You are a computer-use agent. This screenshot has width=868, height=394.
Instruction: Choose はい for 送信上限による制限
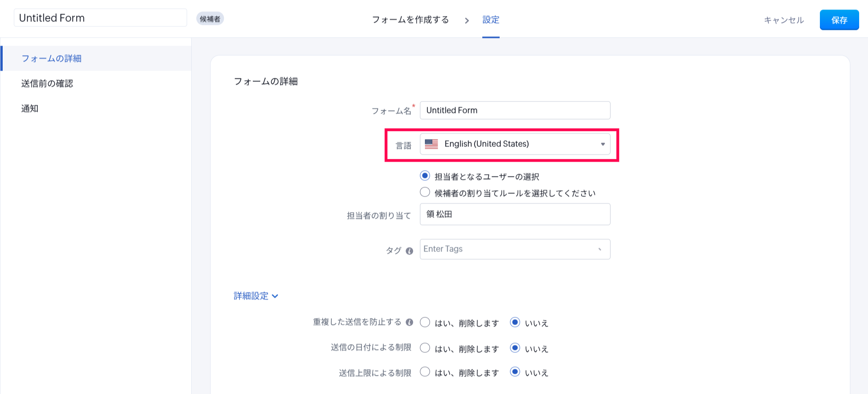pos(425,372)
